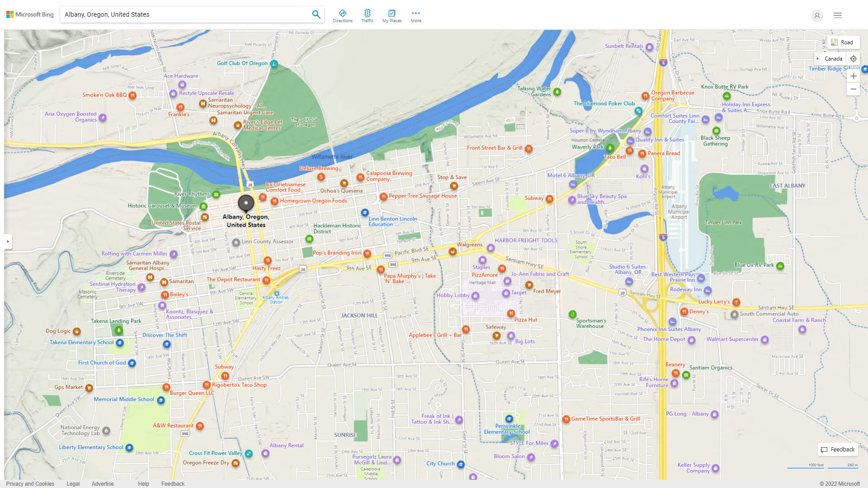
Task: Expand the left side panel arrow
Action: (x=8, y=242)
